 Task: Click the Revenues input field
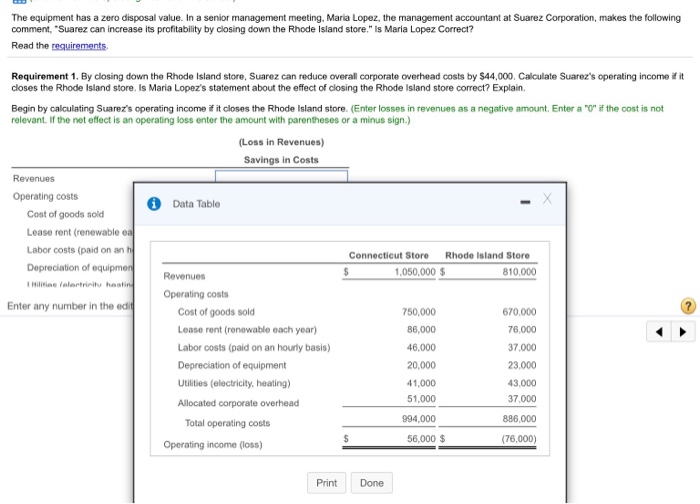click(x=281, y=176)
